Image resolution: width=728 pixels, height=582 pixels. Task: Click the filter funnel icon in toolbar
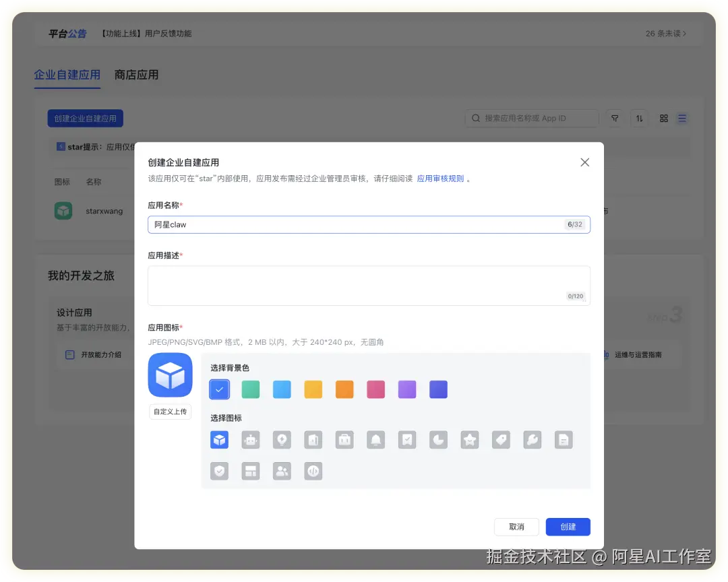coord(615,119)
